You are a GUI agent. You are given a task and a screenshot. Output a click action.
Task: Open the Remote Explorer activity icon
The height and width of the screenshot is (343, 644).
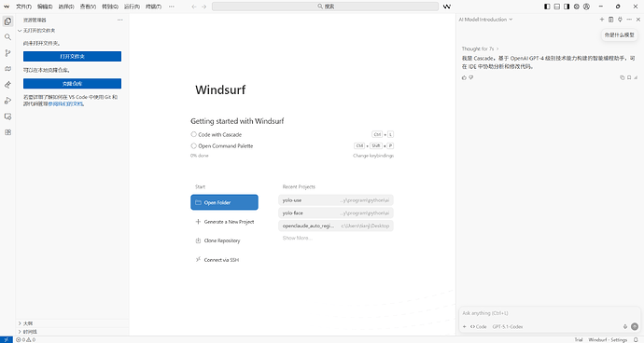point(7,117)
